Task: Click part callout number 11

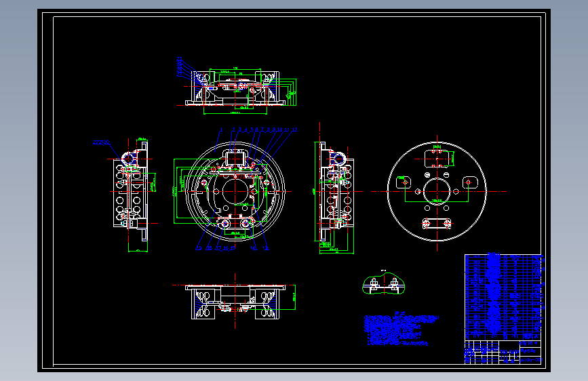Action: 288,129
